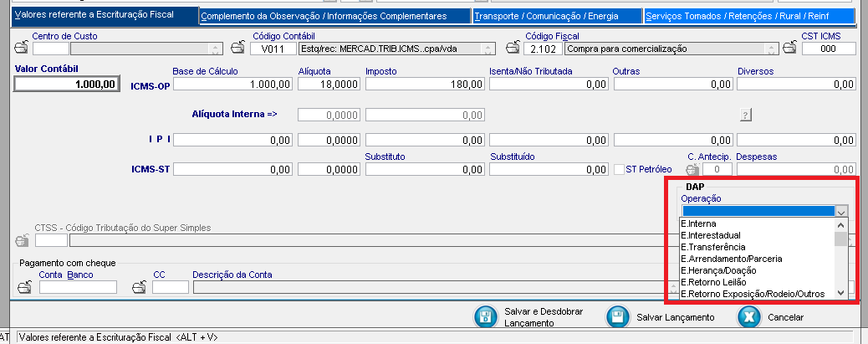Toggle the ST Petróleo checkbox
The image size is (868, 344).
(619, 170)
